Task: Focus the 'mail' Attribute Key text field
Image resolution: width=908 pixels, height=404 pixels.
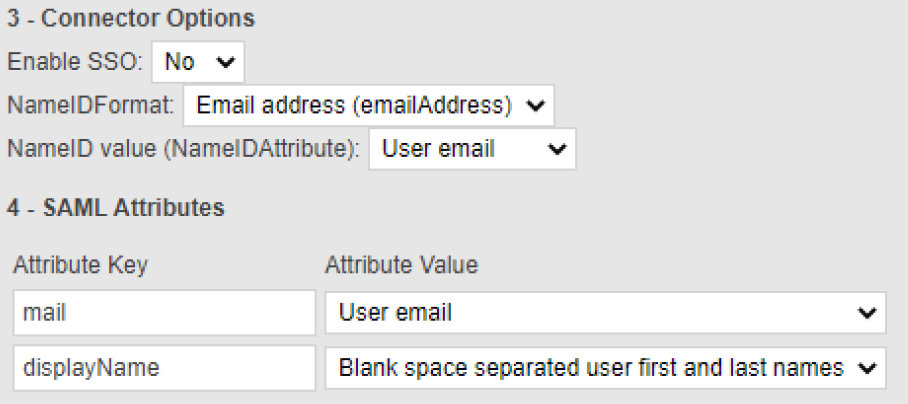Action: 163,313
